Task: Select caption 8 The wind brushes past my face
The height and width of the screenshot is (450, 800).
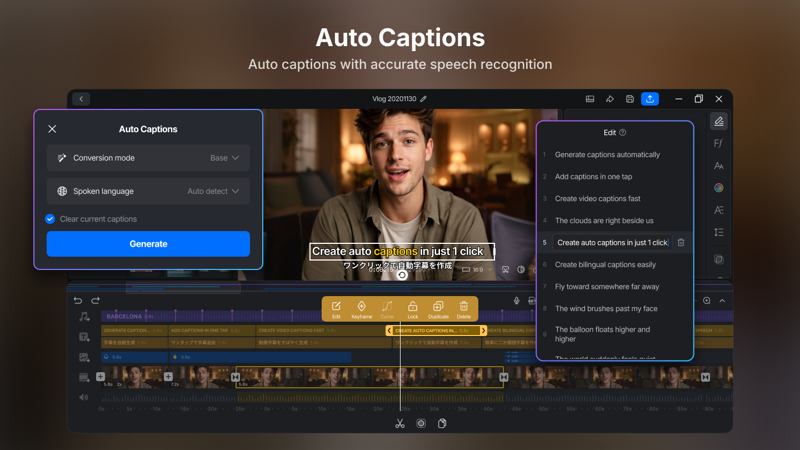Action: 606,309
